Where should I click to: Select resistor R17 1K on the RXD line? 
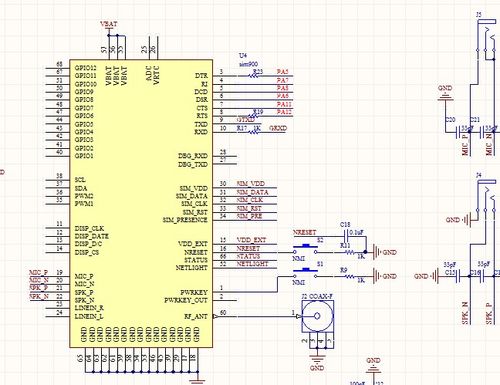[x=254, y=132]
